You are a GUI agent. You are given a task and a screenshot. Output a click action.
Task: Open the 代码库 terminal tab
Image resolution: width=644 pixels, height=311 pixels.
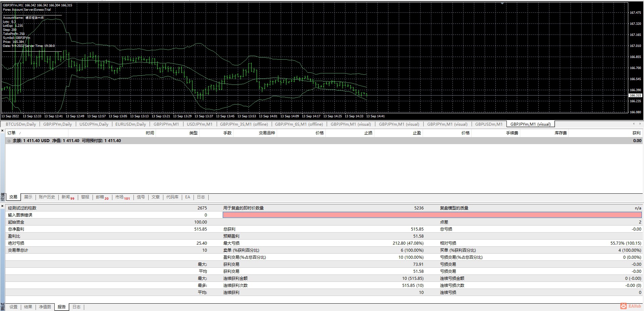click(x=172, y=197)
